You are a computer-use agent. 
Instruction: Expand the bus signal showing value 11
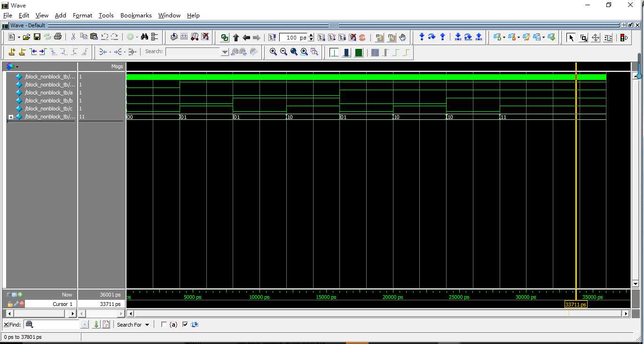pyautogui.click(x=11, y=117)
